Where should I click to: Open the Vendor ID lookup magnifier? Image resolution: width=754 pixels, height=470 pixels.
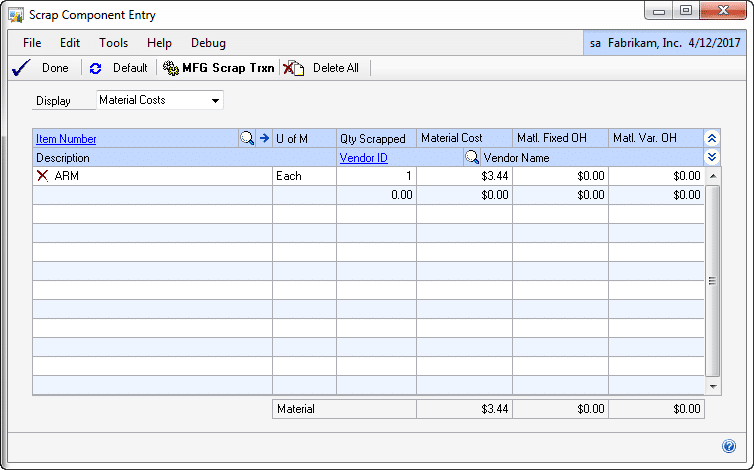[x=471, y=158]
